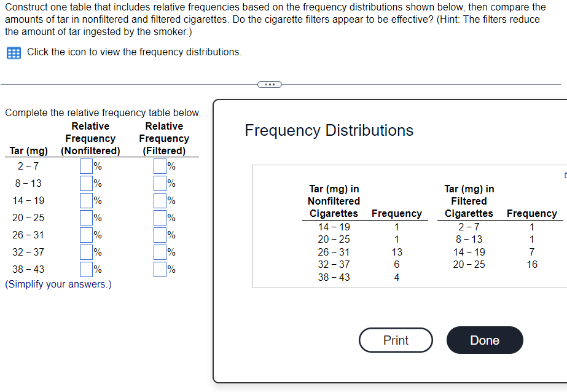
Task: Fill filtered percentage for 26–31 mg
Action: [160, 235]
